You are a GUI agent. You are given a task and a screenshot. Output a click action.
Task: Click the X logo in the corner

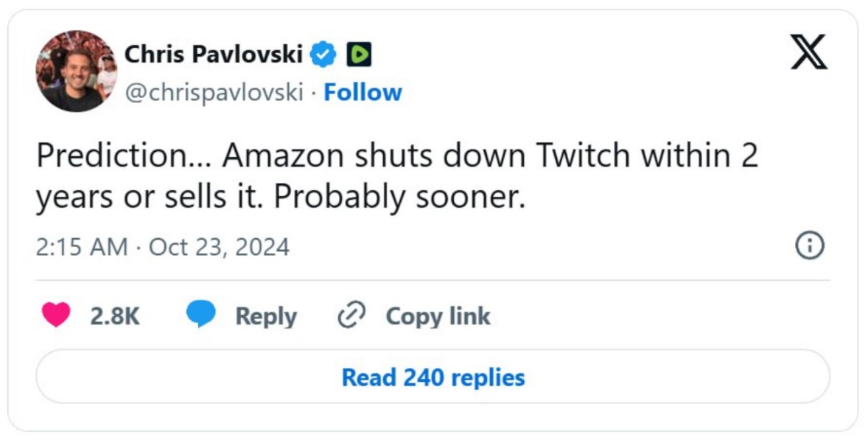coord(808,53)
